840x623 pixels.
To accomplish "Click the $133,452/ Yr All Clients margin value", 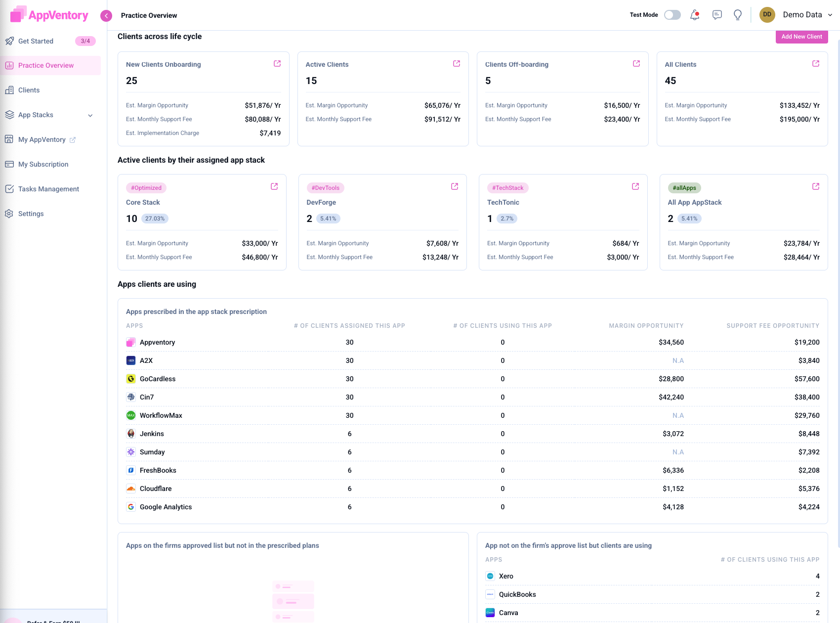I will point(799,105).
